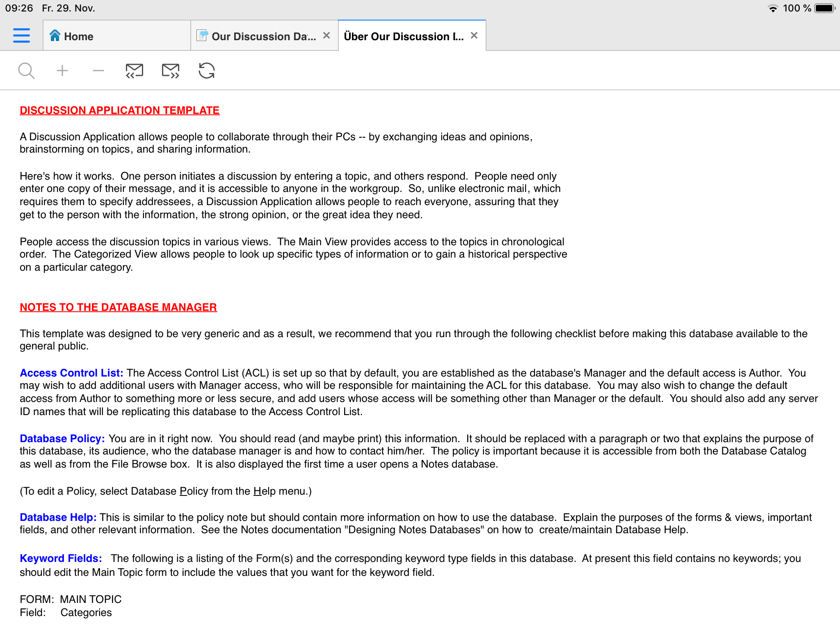840x630 pixels.
Task: Tap the battery indicator in status bar
Action: tap(824, 8)
